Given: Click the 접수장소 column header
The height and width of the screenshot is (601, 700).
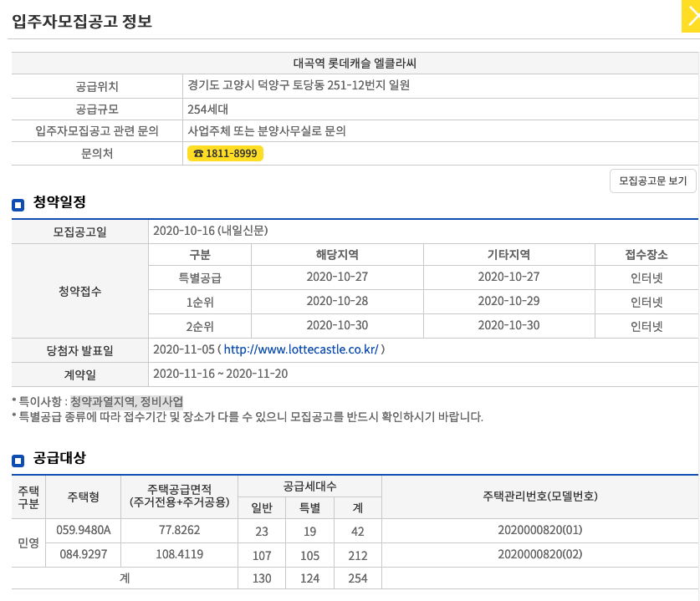Looking at the screenshot, I should coord(646,255).
